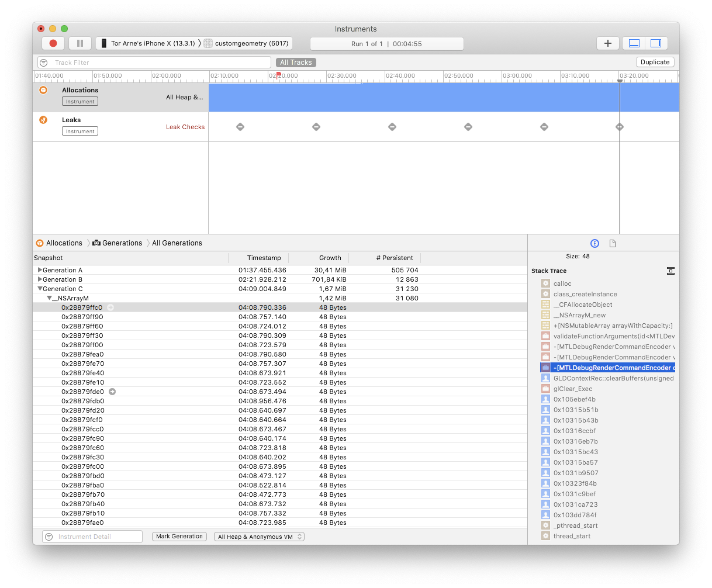This screenshot has width=712, height=588.
Task: Click focus arrow next to 0x28879ffc0
Action: pyautogui.click(x=110, y=307)
